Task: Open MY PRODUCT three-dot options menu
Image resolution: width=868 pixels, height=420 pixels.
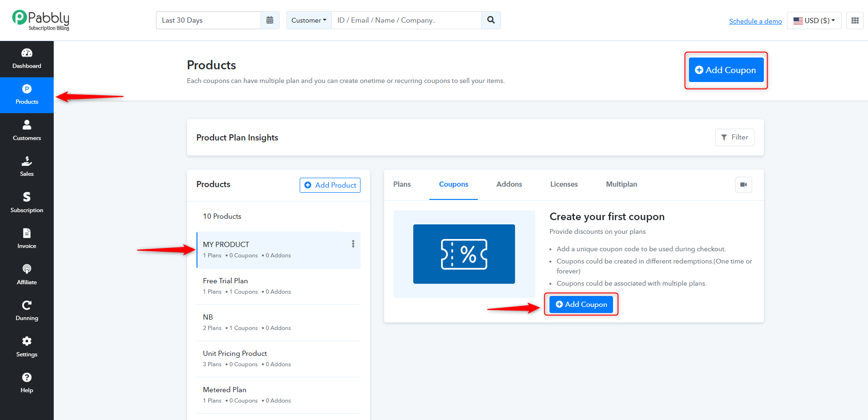Action: click(x=353, y=244)
